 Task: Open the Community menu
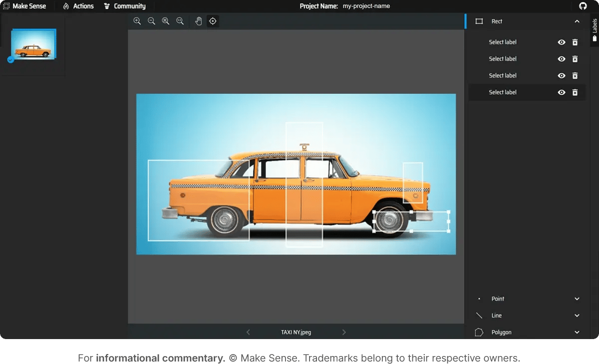point(130,6)
